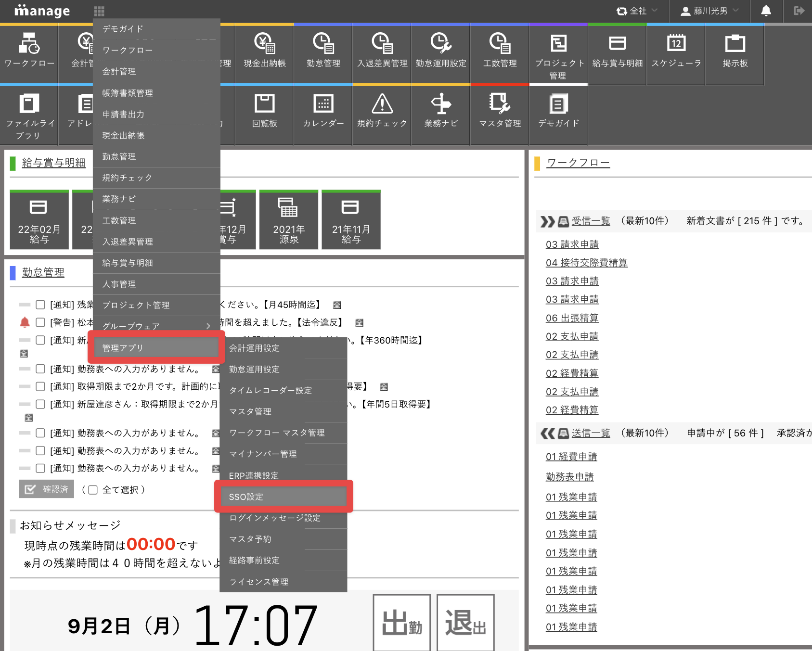The width and height of the screenshot is (812, 651).
Task: Open the 勤怠管理 section heading link
Action: tap(43, 272)
